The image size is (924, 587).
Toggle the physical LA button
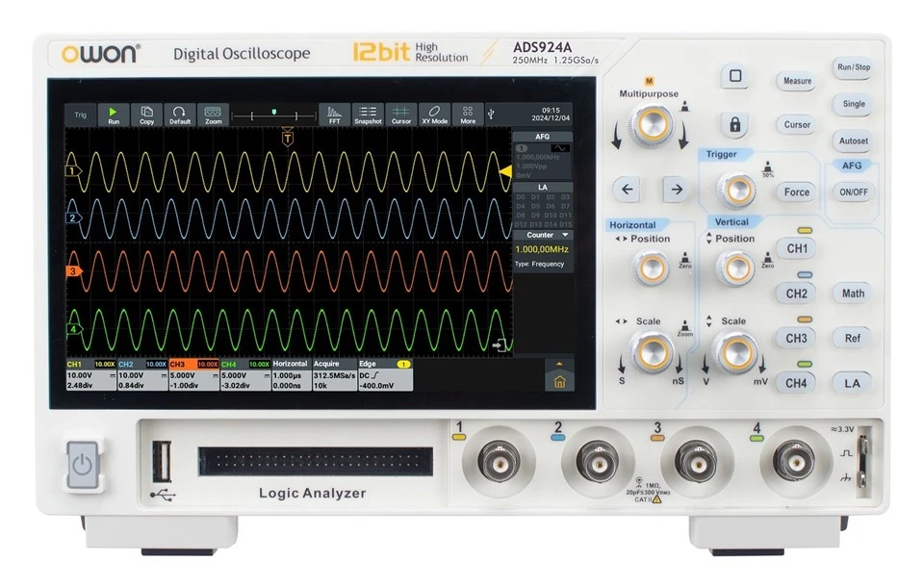click(x=852, y=384)
